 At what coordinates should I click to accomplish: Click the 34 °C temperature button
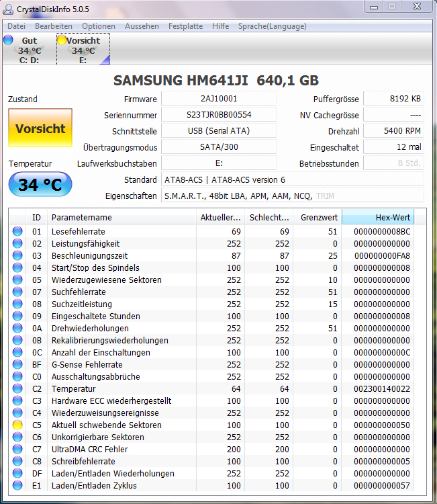pyautogui.click(x=40, y=184)
